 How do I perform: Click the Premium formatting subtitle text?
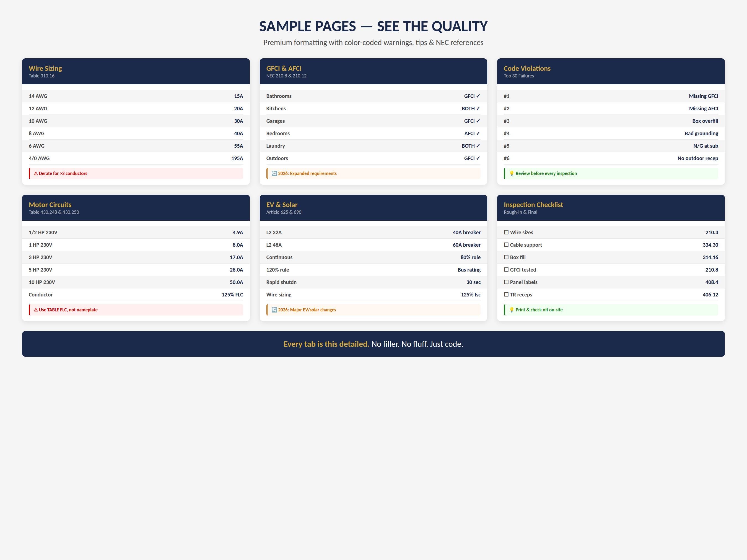point(373,43)
